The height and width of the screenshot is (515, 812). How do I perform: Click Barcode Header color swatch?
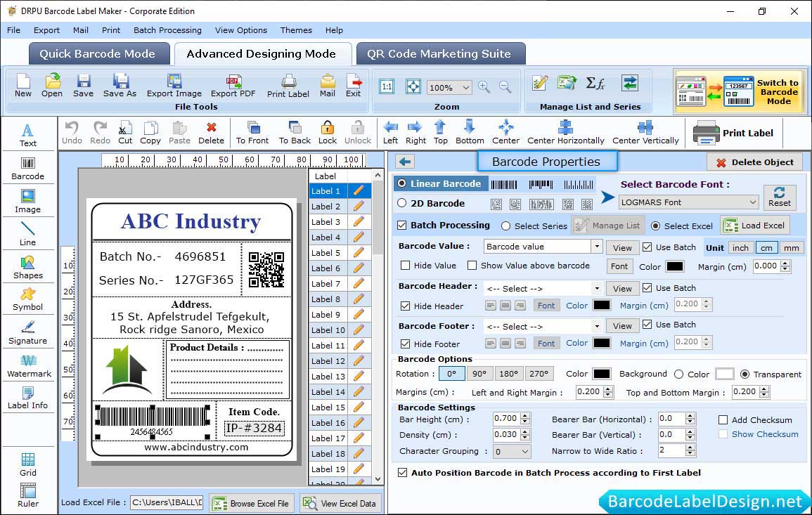tap(601, 306)
